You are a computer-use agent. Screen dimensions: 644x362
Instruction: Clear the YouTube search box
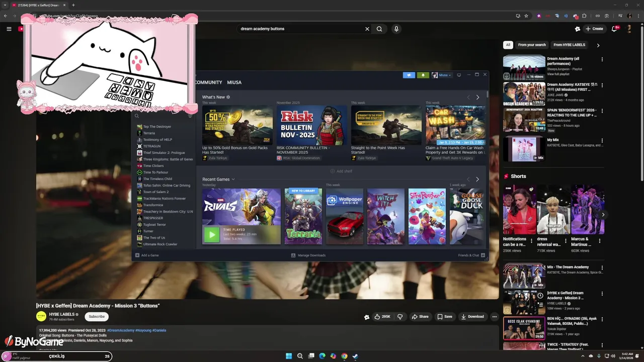coord(367,29)
